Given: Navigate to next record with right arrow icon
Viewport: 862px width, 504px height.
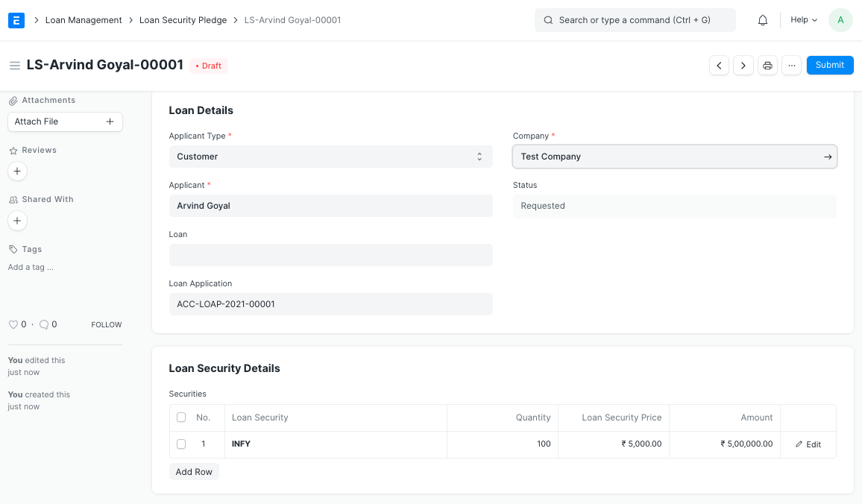Looking at the screenshot, I should (743, 65).
